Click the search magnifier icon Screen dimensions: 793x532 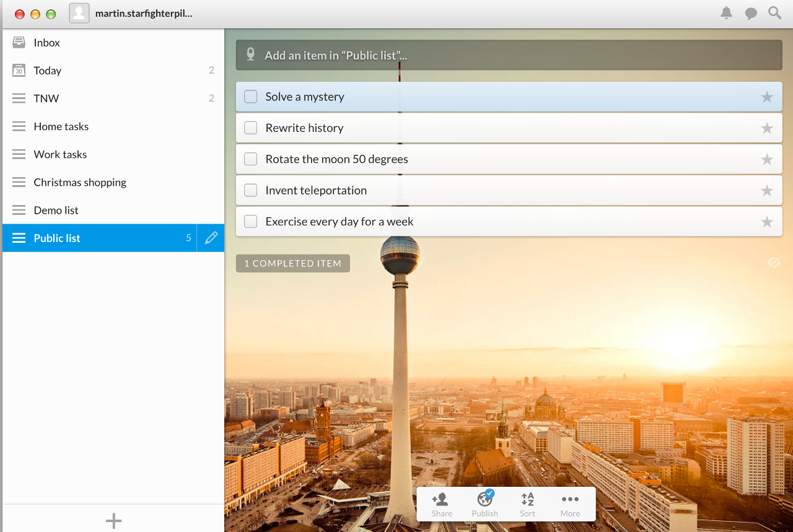point(774,13)
